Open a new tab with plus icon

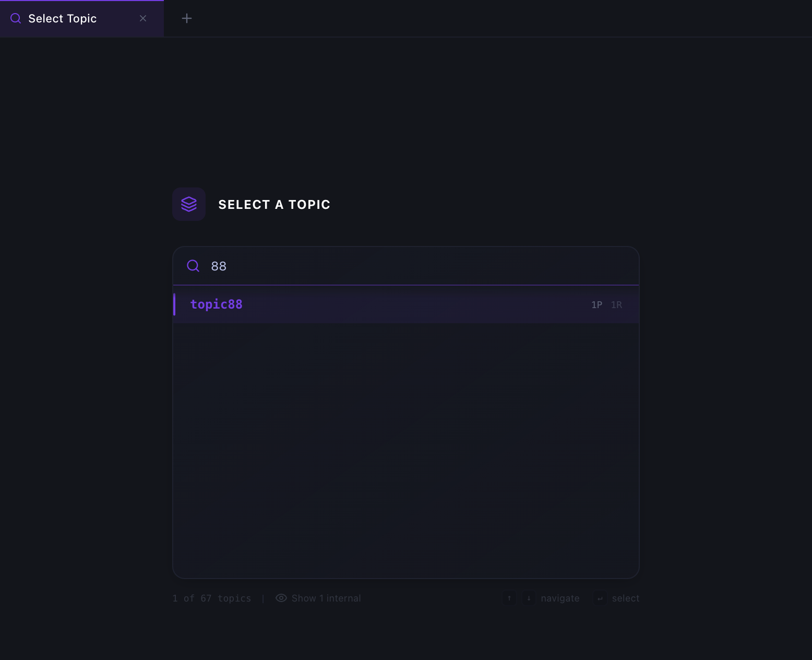pyautogui.click(x=187, y=18)
